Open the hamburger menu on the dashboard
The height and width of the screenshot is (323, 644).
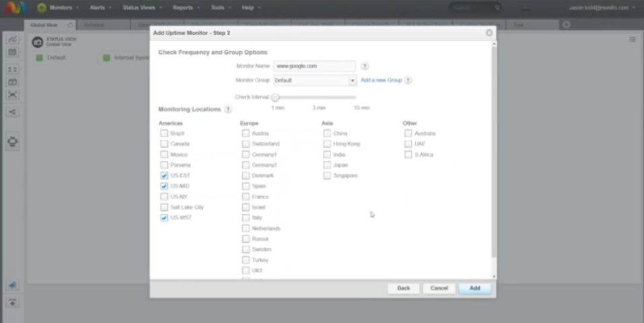pos(633,40)
